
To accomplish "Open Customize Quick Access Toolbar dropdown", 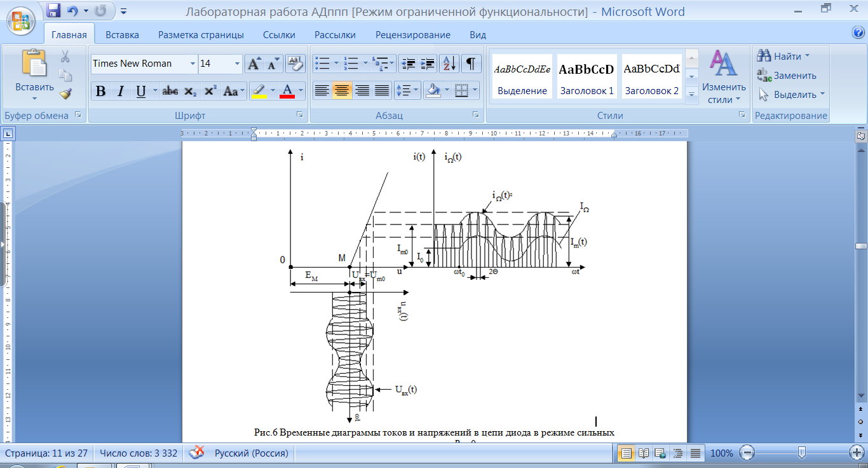I will click(x=124, y=11).
